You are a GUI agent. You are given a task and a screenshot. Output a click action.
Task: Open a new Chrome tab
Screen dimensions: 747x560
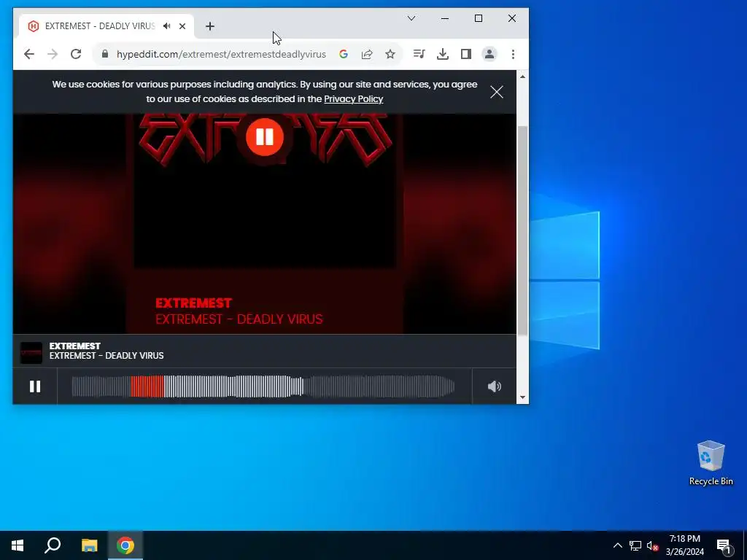coord(209,26)
